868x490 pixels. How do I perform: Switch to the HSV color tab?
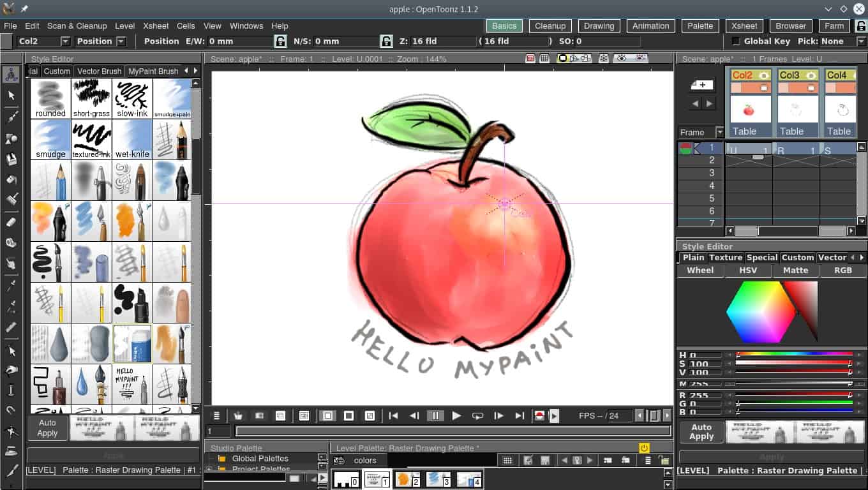coord(747,270)
